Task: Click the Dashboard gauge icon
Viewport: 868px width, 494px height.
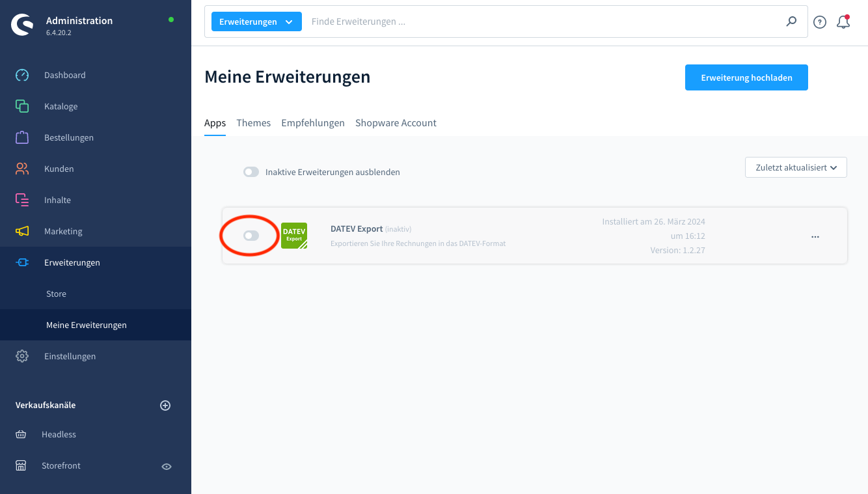Action: coord(22,75)
